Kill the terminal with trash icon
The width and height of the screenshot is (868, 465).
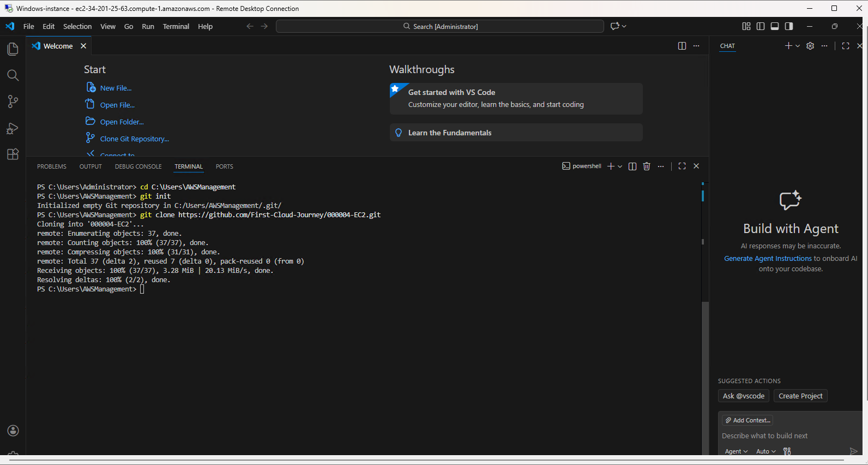coord(647,166)
